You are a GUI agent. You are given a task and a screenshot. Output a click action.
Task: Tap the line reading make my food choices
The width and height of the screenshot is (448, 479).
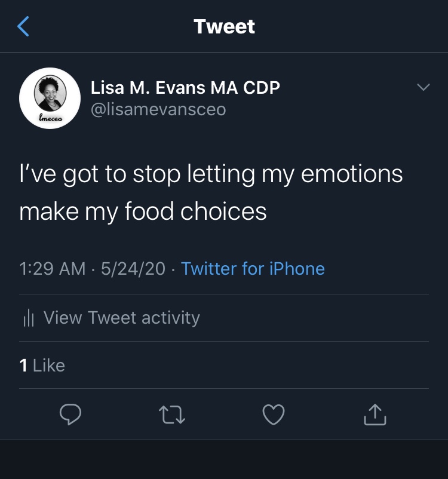point(143,211)
